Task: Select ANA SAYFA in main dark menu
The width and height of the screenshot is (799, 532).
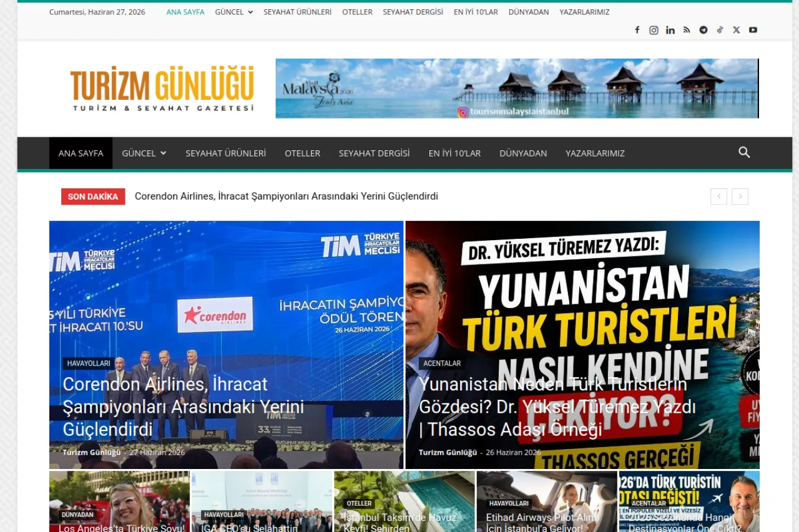Action: click(x=81, y=153)
